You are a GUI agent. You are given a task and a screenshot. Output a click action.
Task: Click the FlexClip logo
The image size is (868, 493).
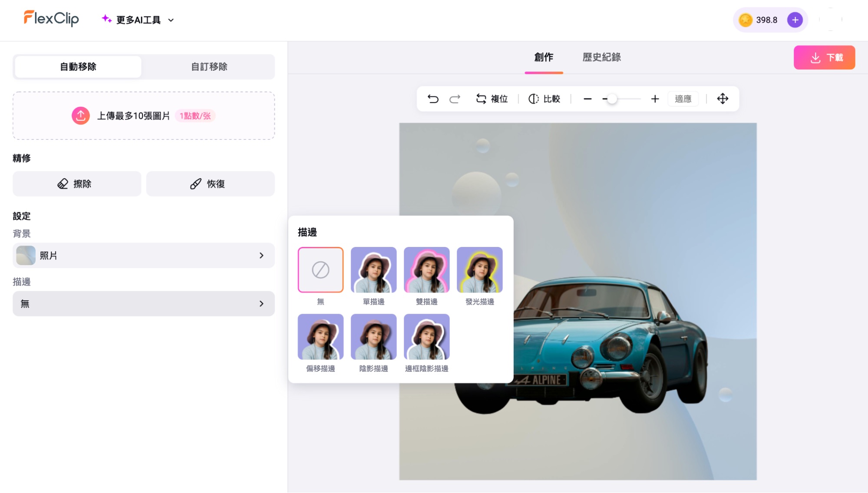click(51, 18)
